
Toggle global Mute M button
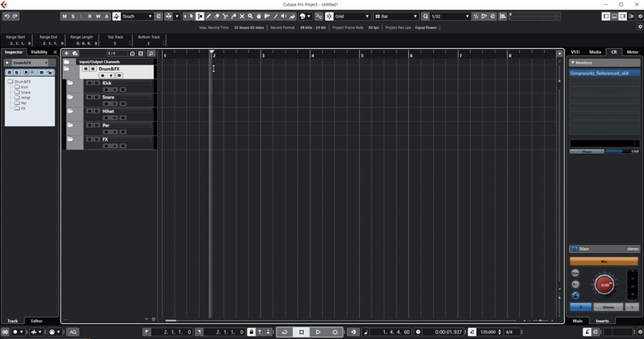pyautogui.click(x=65, y=17)
